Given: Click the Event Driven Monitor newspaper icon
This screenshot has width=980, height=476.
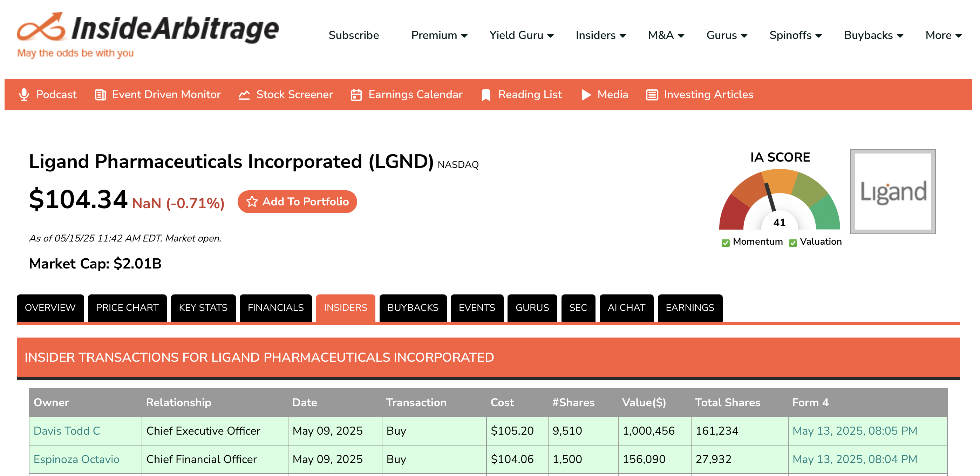Looking at the screenshot, I should click(101, 95).
